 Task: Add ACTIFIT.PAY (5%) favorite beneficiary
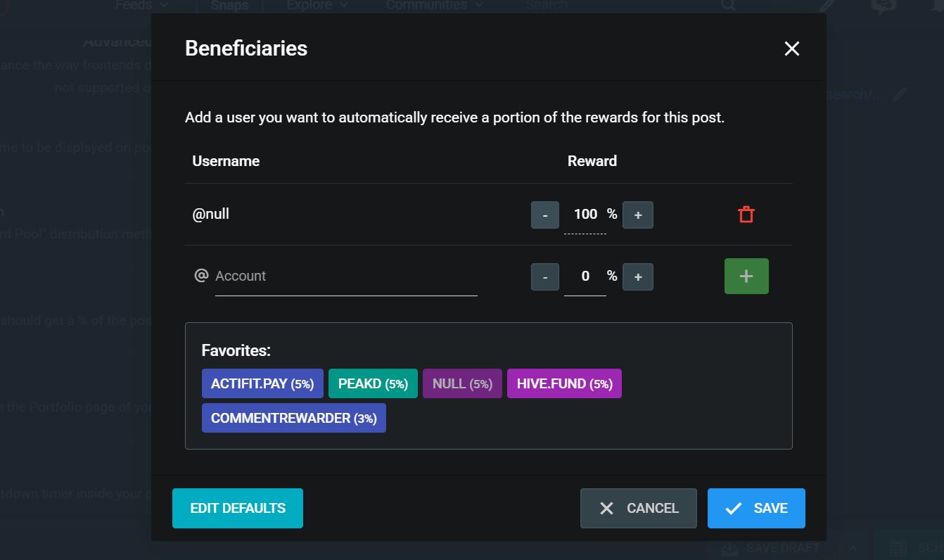point(262,383)
